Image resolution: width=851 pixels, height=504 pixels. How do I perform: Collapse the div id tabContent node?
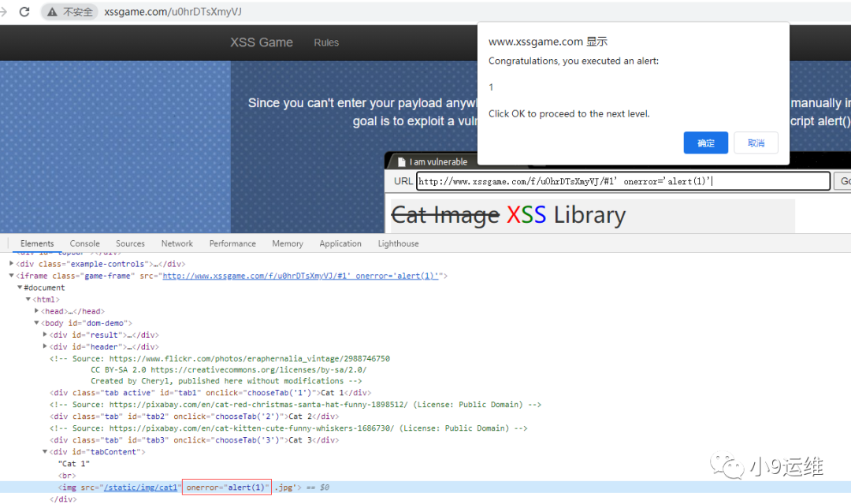click(x=45, y=451)
